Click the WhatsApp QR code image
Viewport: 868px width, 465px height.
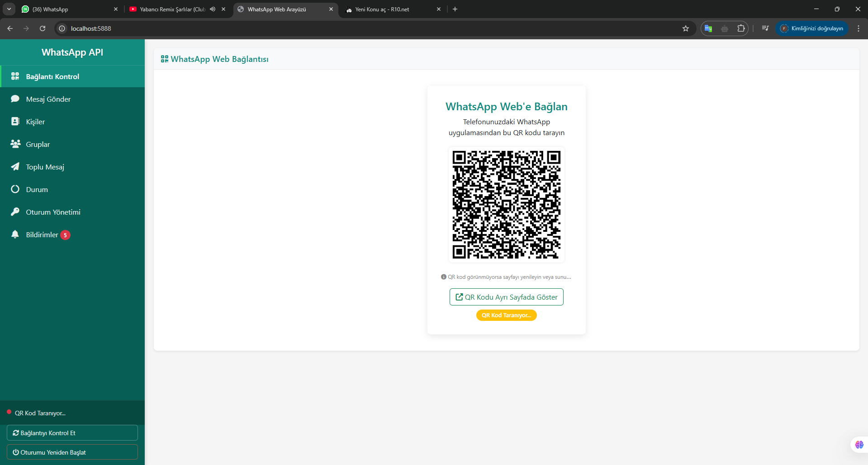click(507, 205)
